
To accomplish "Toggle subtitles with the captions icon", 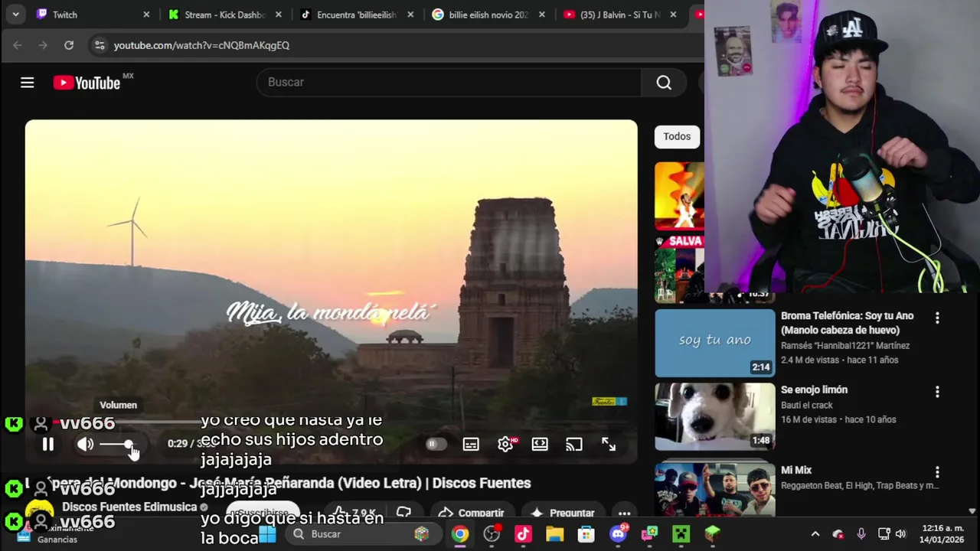I will pos(471,444).
